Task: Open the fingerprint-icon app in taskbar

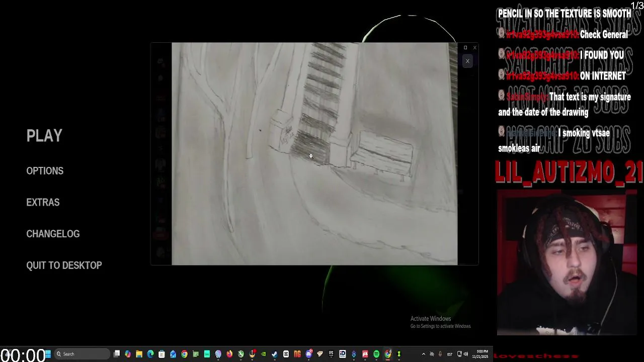Action: tap(218, 354)
